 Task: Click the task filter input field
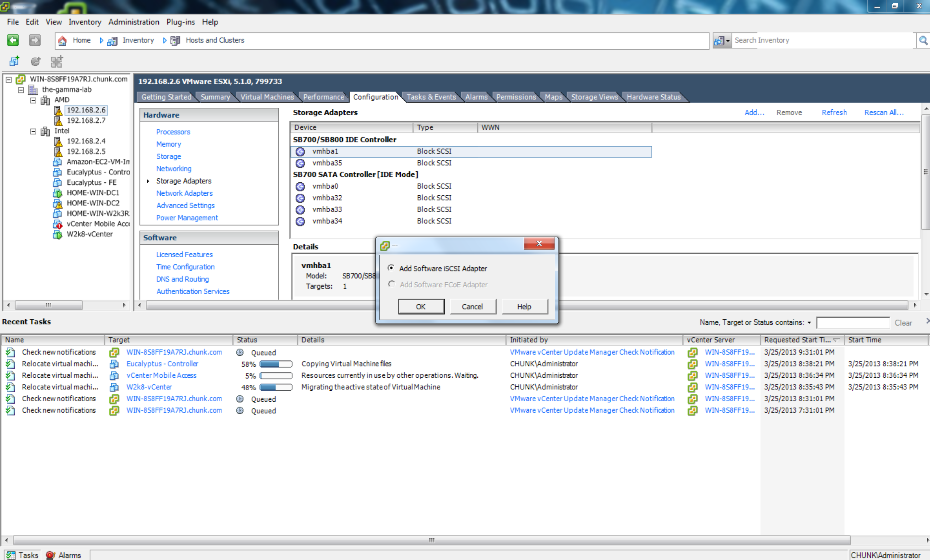point(853,323)
